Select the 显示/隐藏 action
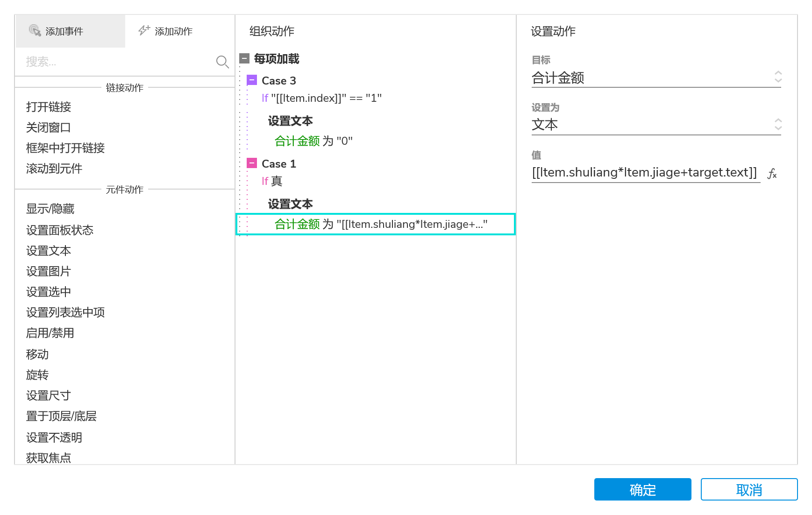 point(50,209)
